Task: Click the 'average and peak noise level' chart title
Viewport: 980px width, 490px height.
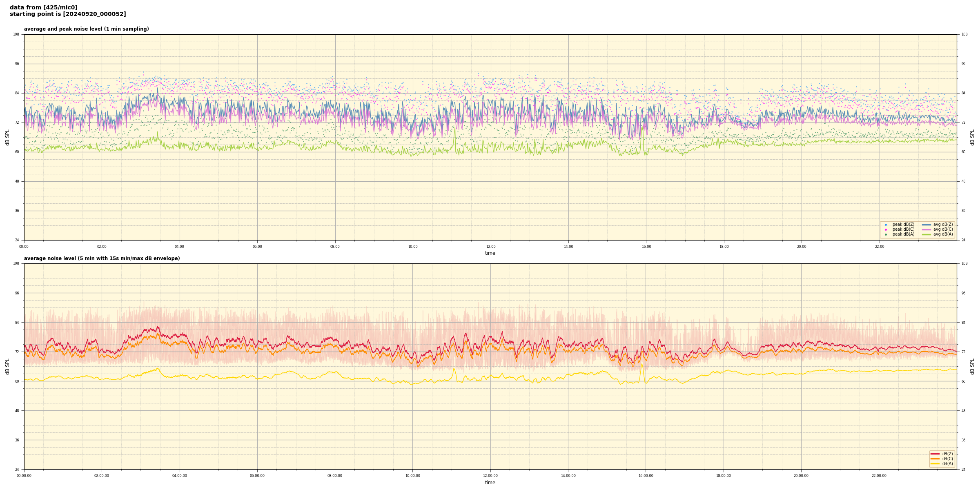Action: (86, 29)
